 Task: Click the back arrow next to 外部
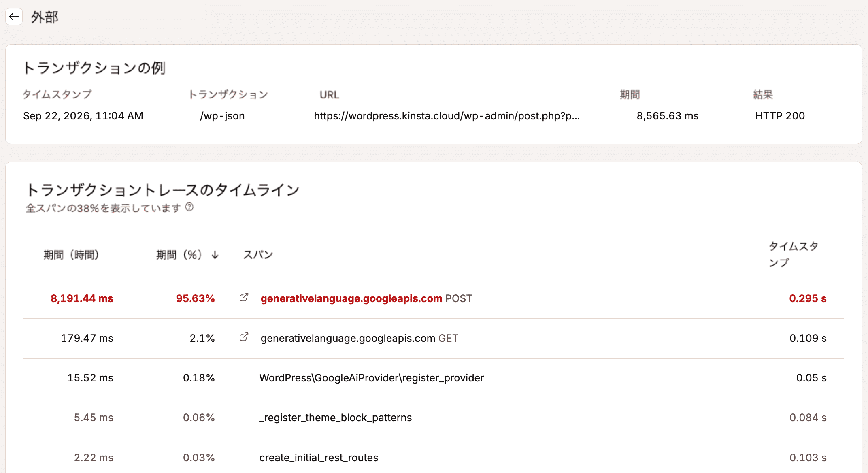point(14,17)
